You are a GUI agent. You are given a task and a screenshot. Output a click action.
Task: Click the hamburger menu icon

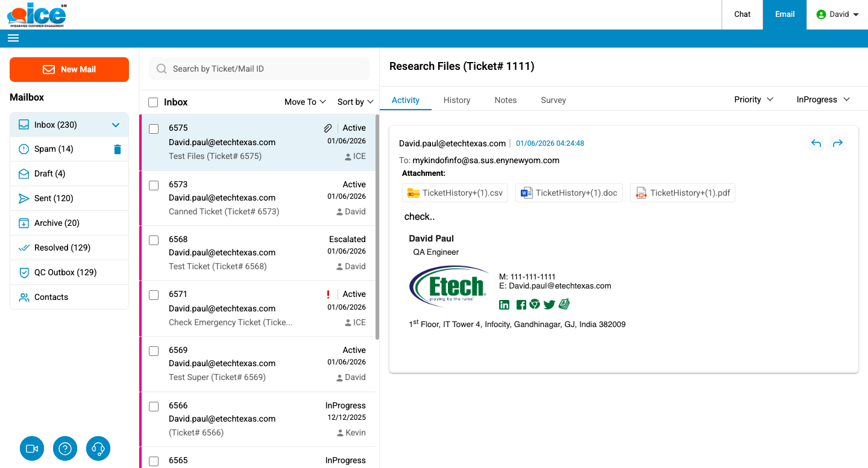[x=13, y=38]
